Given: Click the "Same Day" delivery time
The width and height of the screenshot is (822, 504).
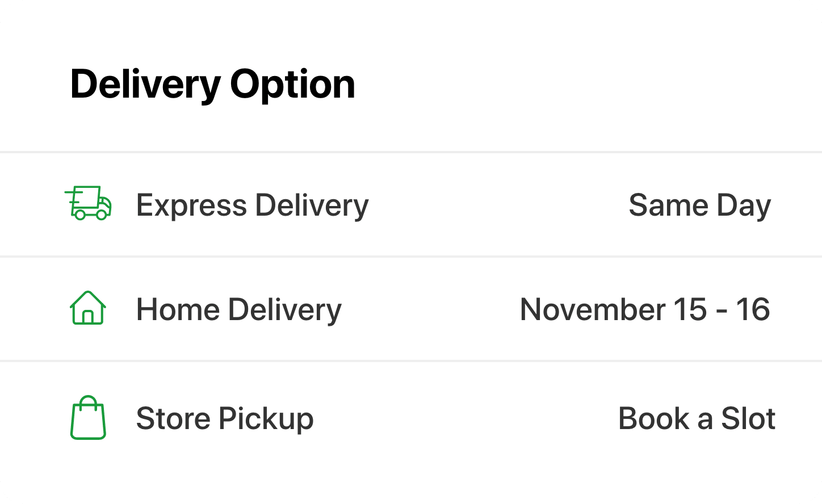Looking at the screenshot, I should pyautogui.click(x=699, y=205).
